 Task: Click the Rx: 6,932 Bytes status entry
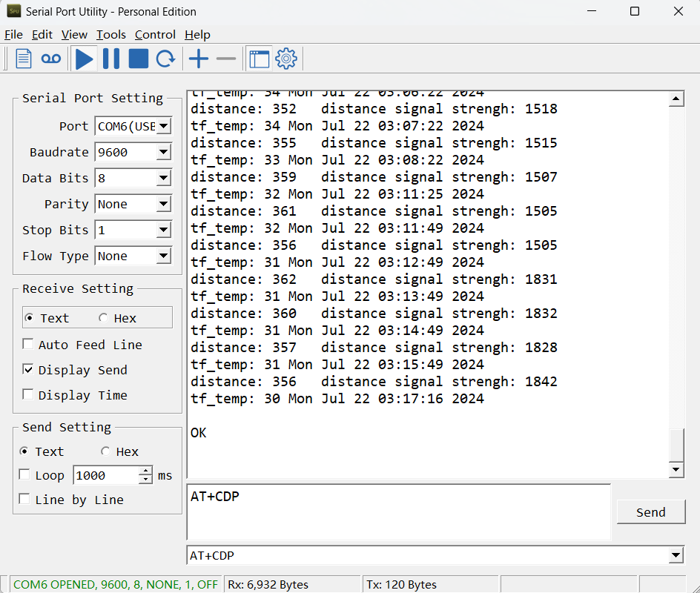[x=268, y=585]
